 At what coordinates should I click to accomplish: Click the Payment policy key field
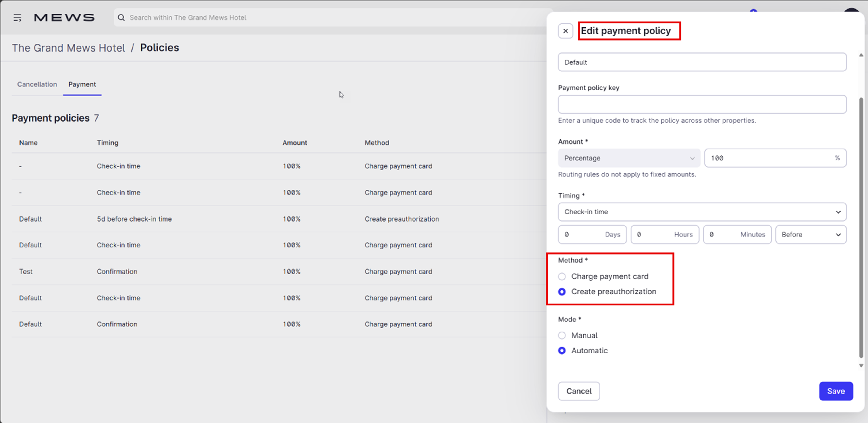[x=702, y=104]
